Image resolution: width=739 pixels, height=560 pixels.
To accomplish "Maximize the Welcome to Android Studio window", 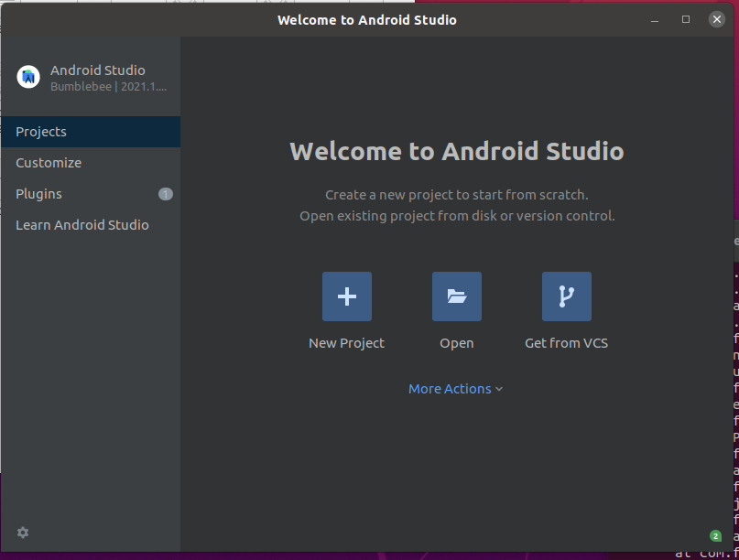I will click(686, 19).
